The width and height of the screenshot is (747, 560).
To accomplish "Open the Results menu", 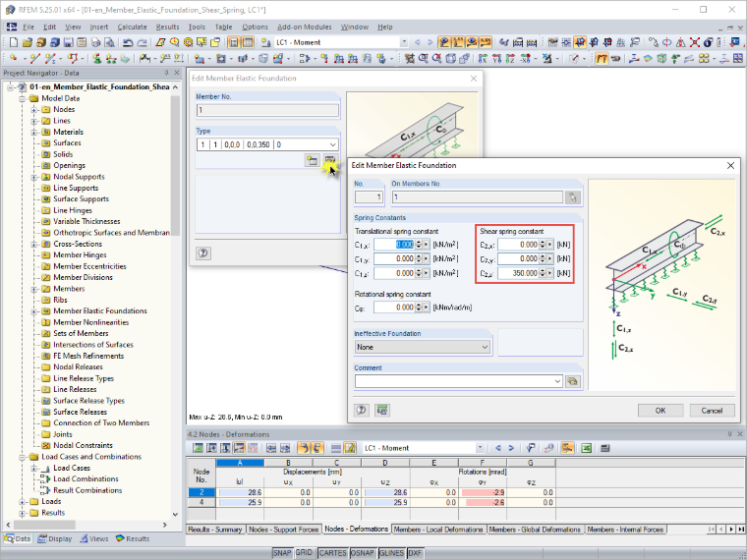I will click(167, 28).
